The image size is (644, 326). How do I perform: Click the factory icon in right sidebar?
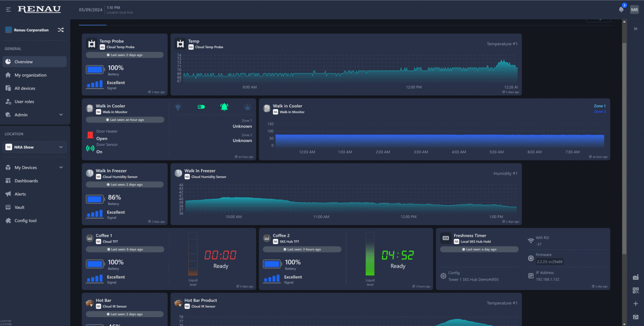tap(636, 277)
